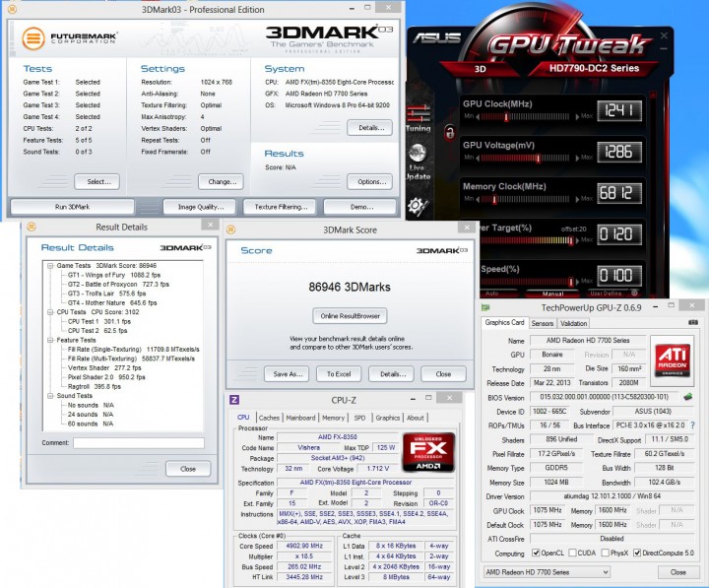Screen dimensions: 709x588
Task: Switch to Mainboard tab in CPU-Z
Action: pos(300,418)
